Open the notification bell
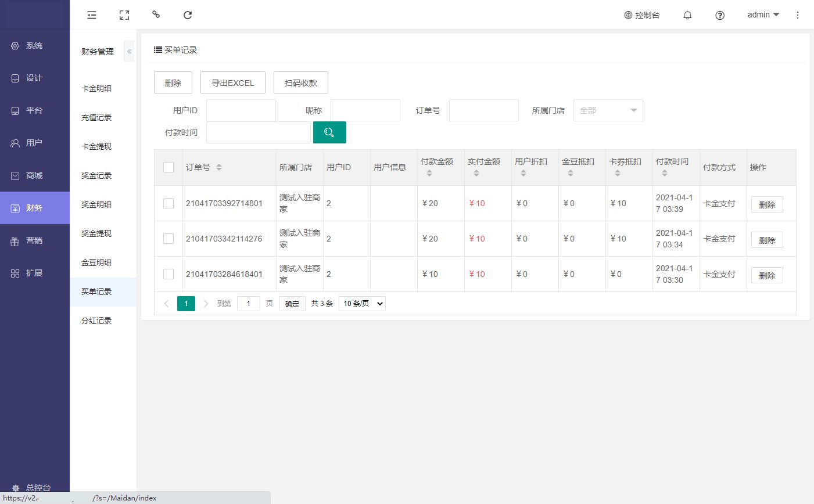Viewport: 814px width, 504px height. tap(687, 15)
